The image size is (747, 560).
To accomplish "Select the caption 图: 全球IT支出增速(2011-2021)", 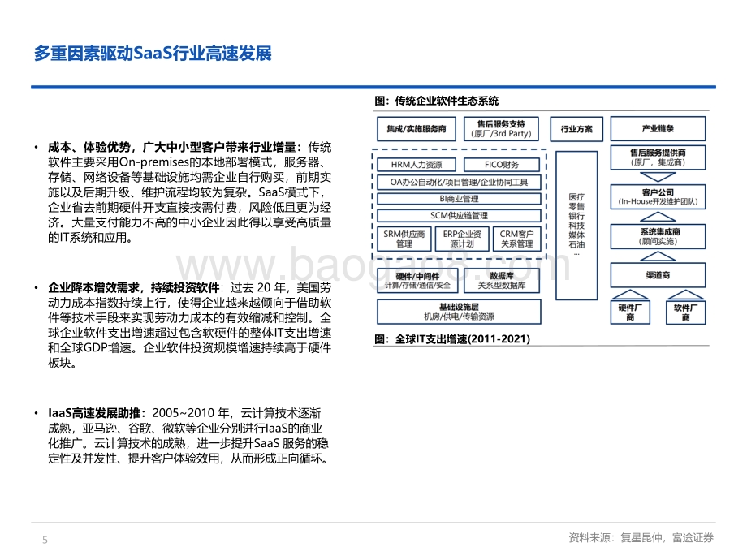I will (x=452, y=339).
